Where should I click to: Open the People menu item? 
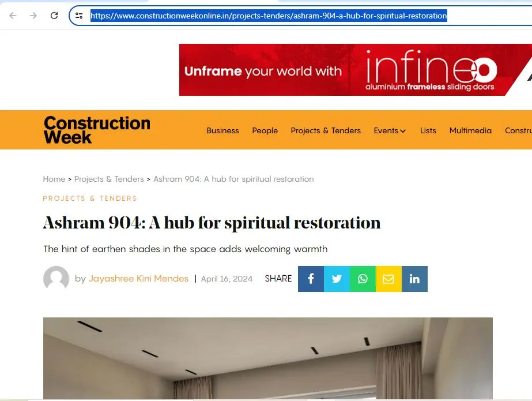pyautogui.click(x=265, y=131)
